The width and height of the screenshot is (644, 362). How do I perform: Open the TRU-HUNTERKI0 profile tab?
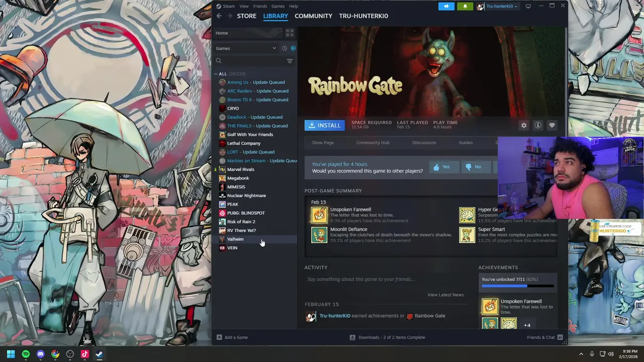(363, 16)
